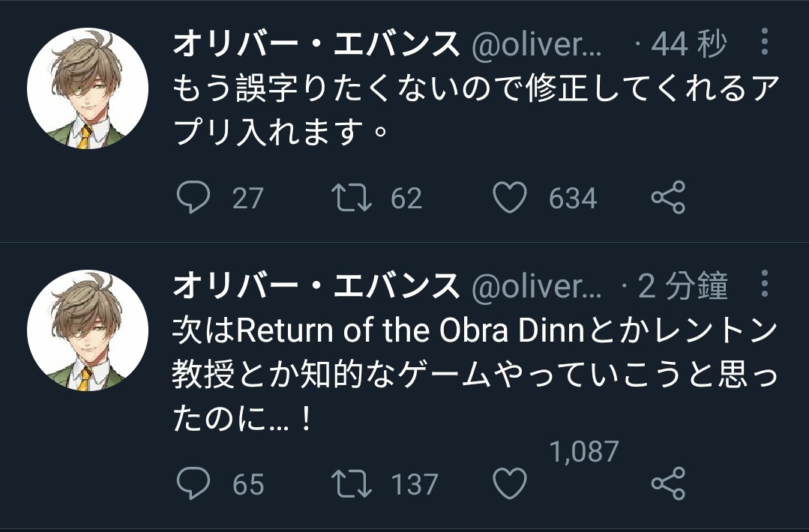Retweet the Obra Dinn tweet with 137 retweets
Screen dimensions: 809x532
(352, 484)
